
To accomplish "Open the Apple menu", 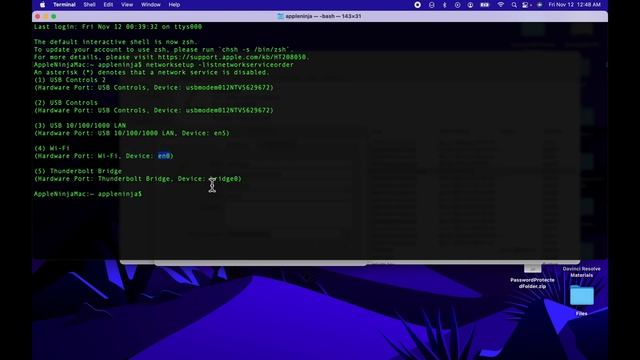I will coord(42,5).
